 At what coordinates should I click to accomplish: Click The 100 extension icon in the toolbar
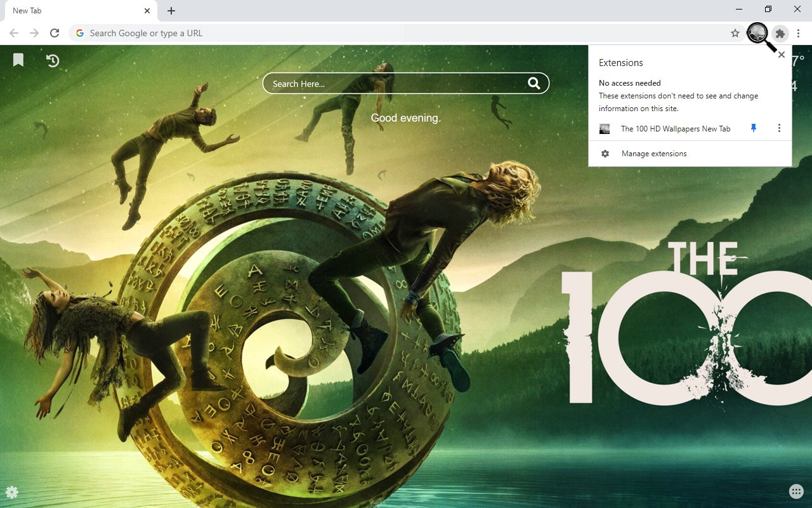[757, 33]
